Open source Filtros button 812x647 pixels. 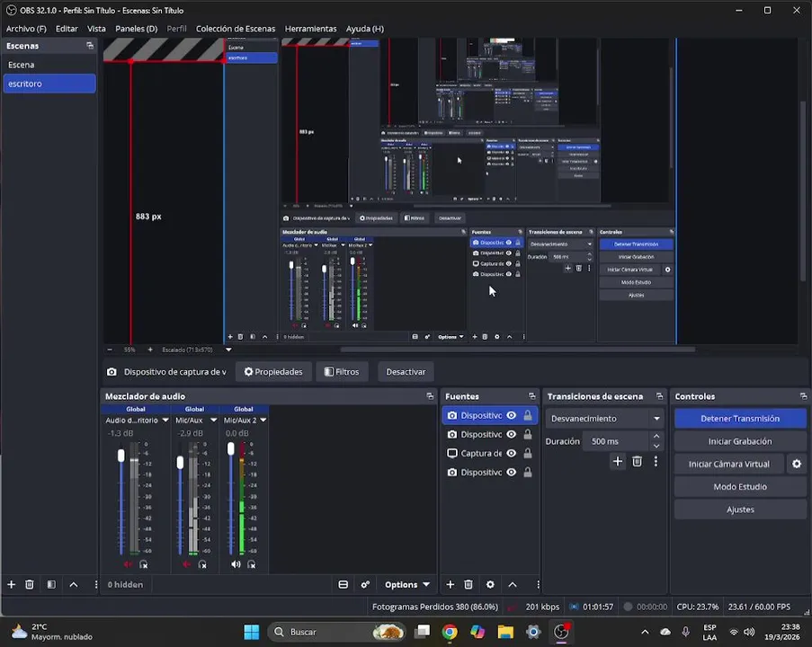pos(342,372)
